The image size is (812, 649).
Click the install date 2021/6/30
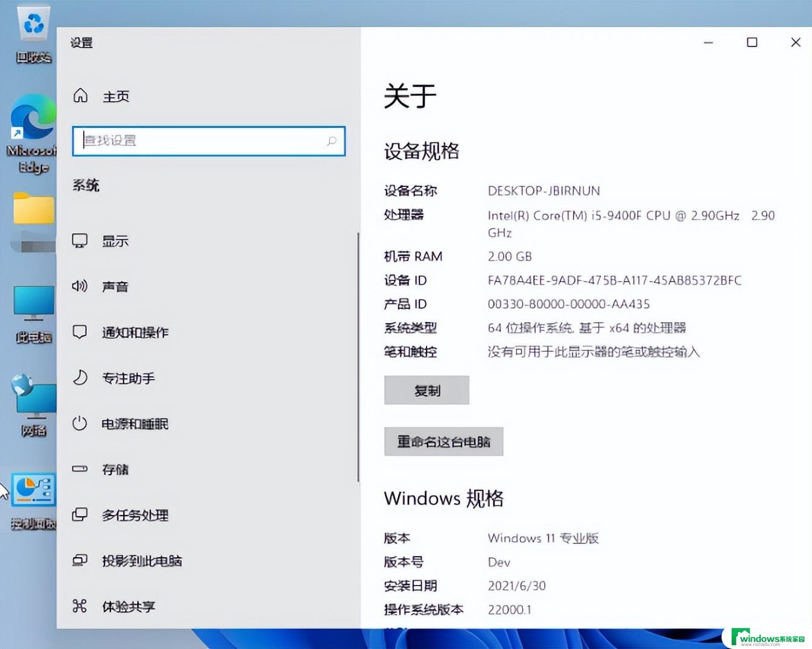pyautogui.click(x=516, y=586)
